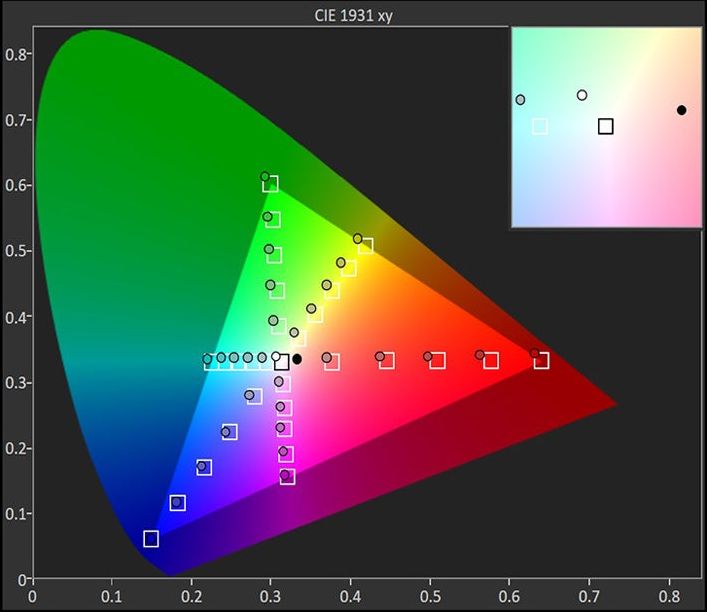Select the yellow secondary target square
Viewport: 707px width, 612px height.
tap(365, 246)
